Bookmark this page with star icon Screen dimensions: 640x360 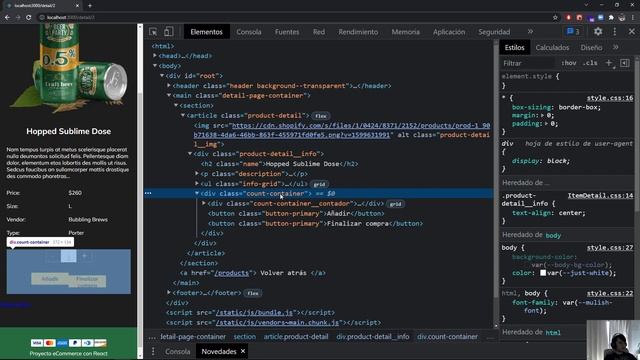point(555,17)
